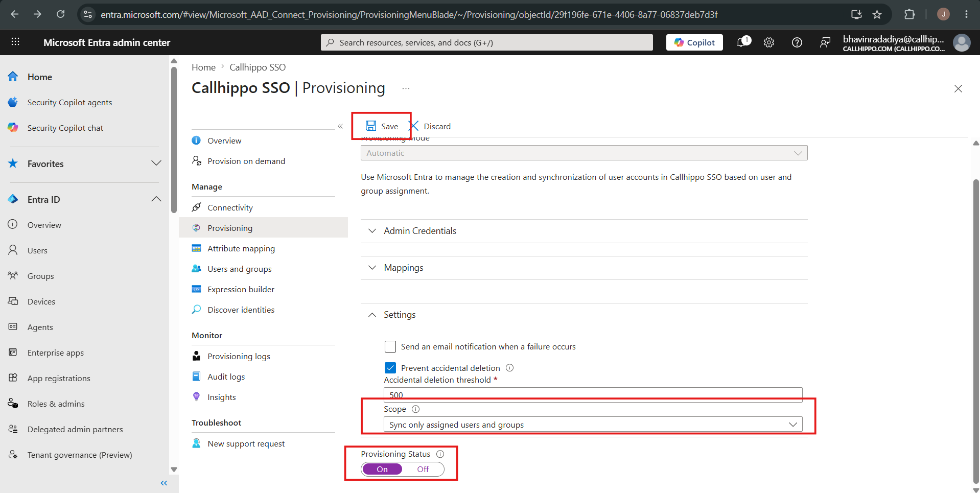Open browser extensions puzzle icon

(909, 14)
